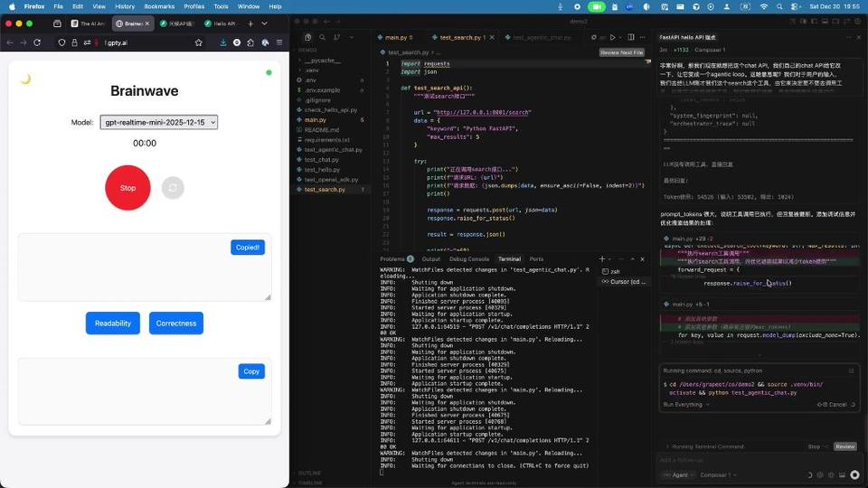Switch to the Ports panel tab

pos(536,259)
